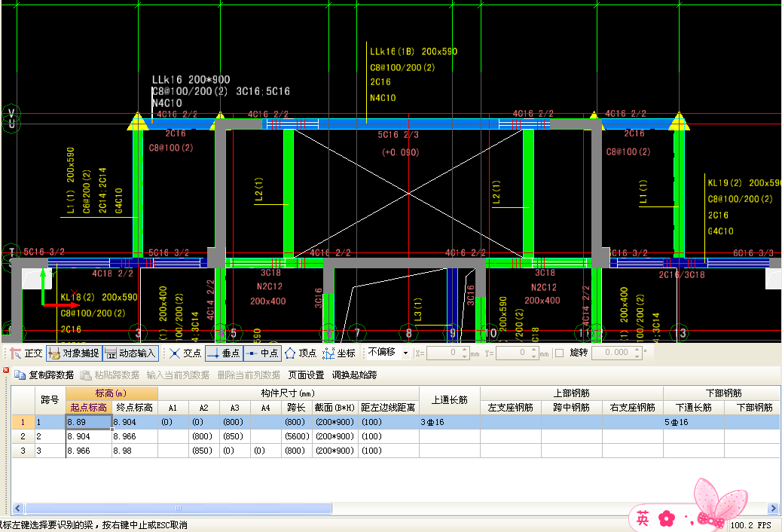Select the 终点标高 column header
Image resolution: width=782 pixels, height=532 pixels.
[x=135, y=408]
